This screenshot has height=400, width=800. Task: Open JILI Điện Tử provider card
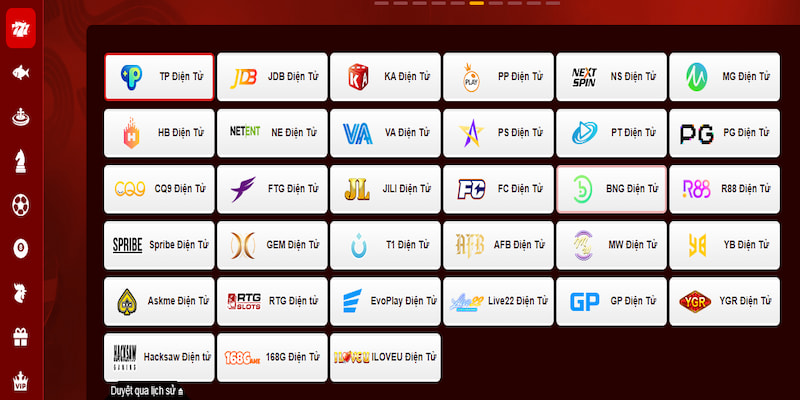pyautogui.click(x=385, y=189)
